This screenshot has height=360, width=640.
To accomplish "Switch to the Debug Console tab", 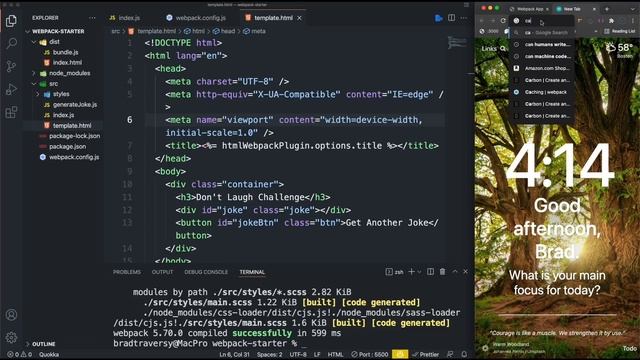I will 206,272.
